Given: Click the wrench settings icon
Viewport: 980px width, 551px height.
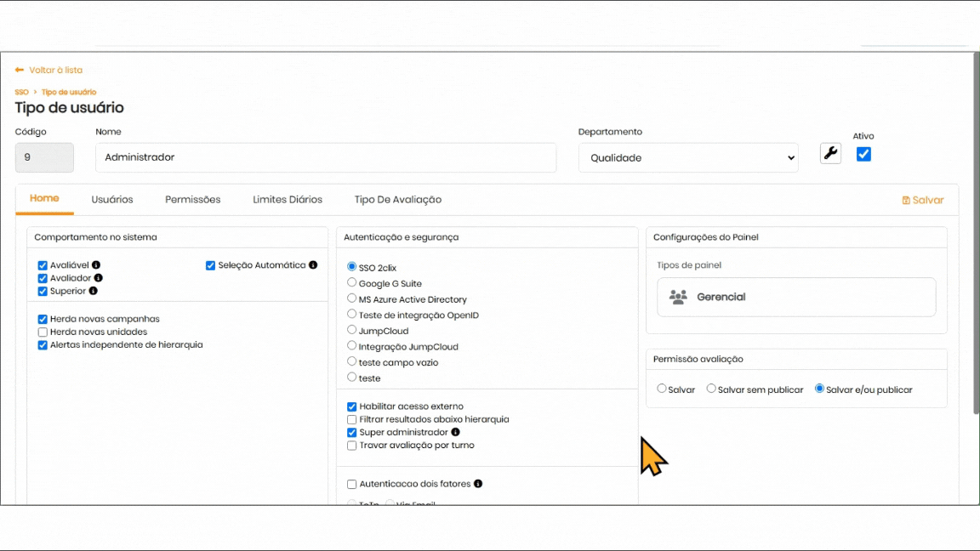Looking at the screenshot, I should coord(830,154).
